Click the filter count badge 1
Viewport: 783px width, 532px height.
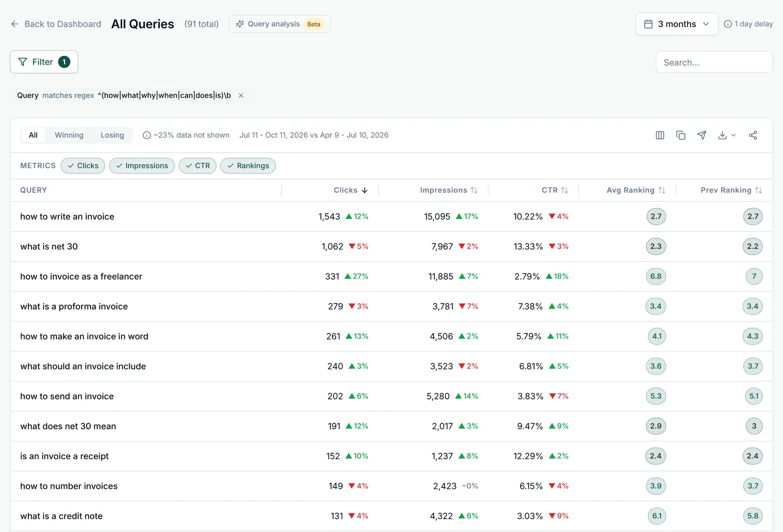pyautogui.click(x=64, y=62)
